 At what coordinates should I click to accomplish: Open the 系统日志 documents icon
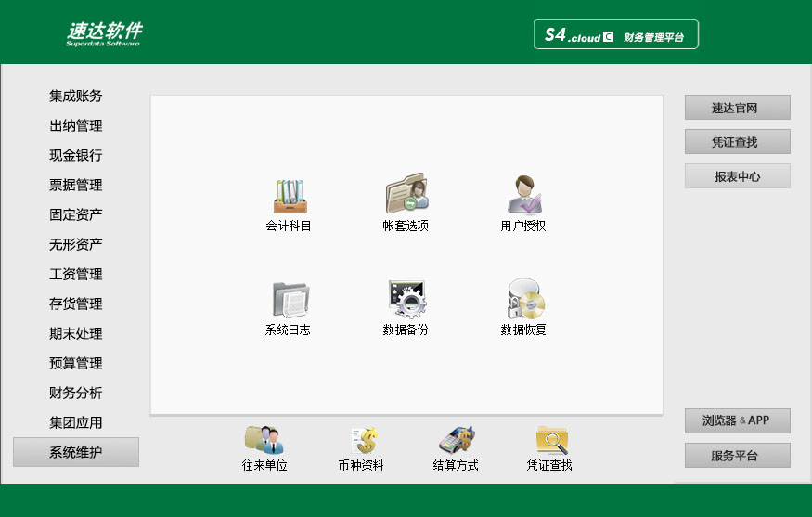(290, 300)
